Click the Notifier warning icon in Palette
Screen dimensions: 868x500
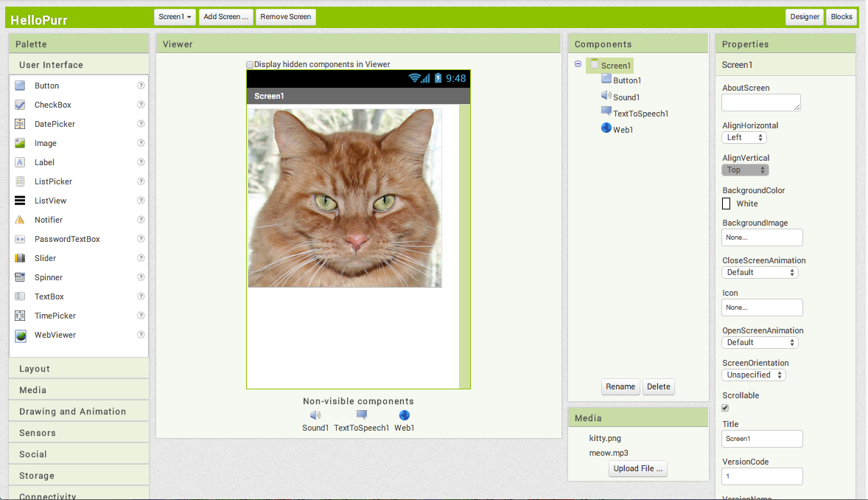point(20,220)
